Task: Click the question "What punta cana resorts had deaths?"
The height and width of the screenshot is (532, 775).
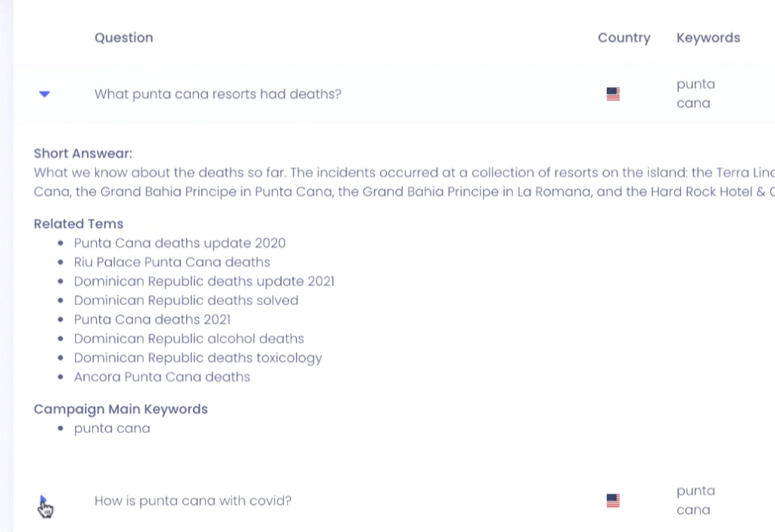Action: tap(218, 94)
